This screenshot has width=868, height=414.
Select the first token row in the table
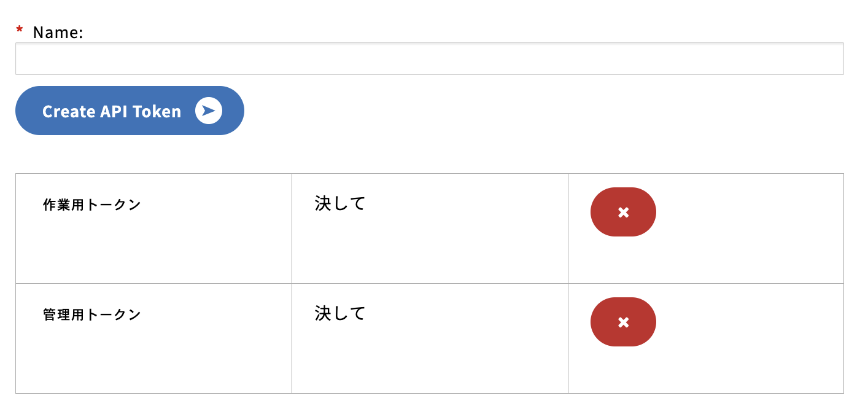pyautogui.click(x=430, y=228)
